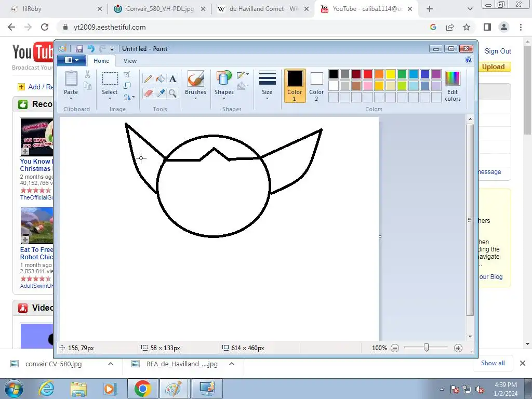Select the Text tool in Paint

tap(172, 79)
